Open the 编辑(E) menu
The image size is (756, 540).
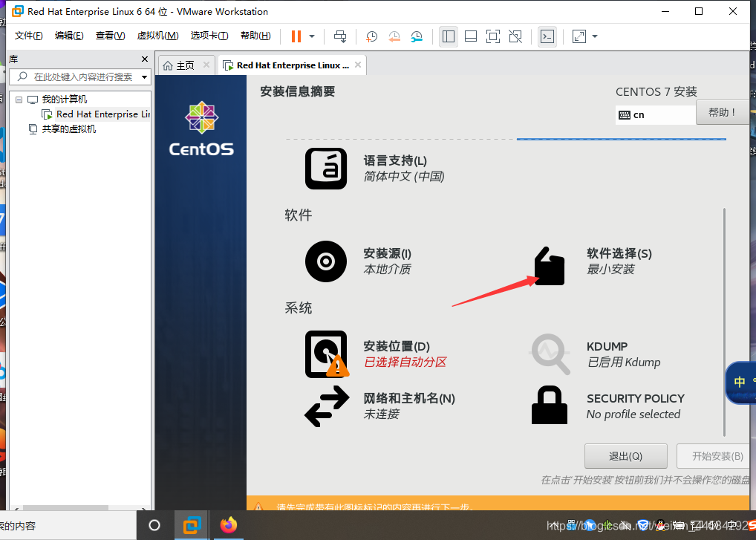point(69,36)
